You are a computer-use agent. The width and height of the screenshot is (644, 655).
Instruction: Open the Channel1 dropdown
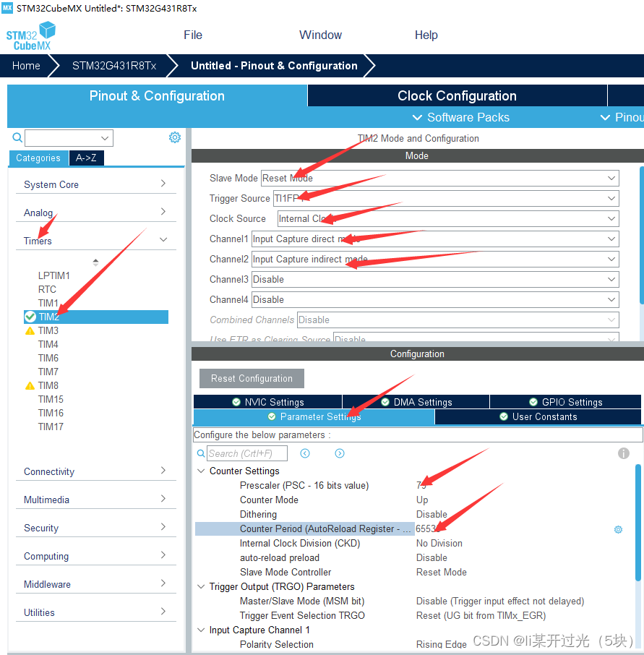tap(435, 239)
